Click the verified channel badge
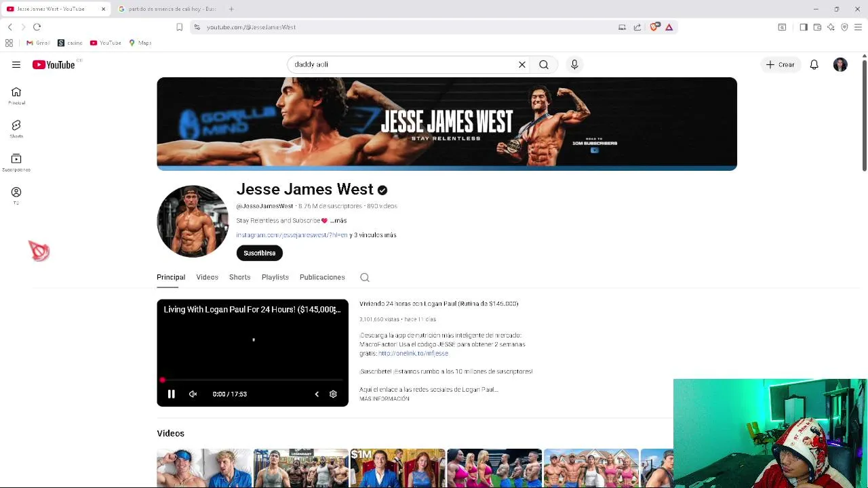 (382, 190)
